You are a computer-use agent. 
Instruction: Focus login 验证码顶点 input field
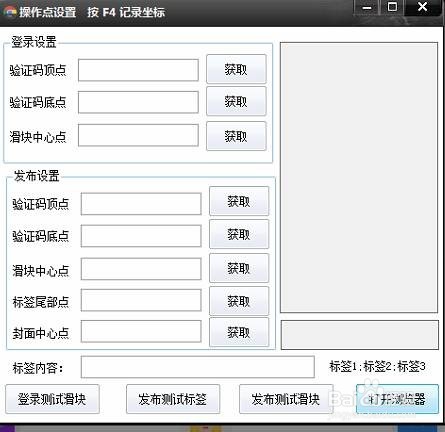138,70
